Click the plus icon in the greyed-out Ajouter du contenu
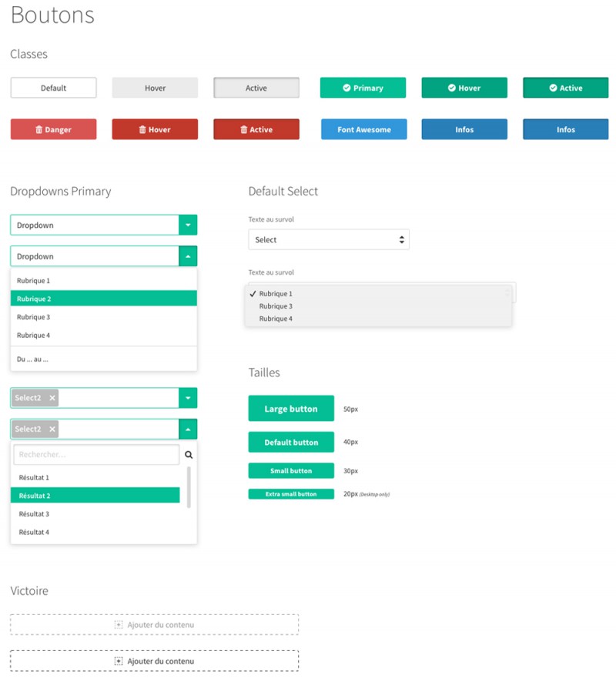The image size is (616, 688). [119, 625]
